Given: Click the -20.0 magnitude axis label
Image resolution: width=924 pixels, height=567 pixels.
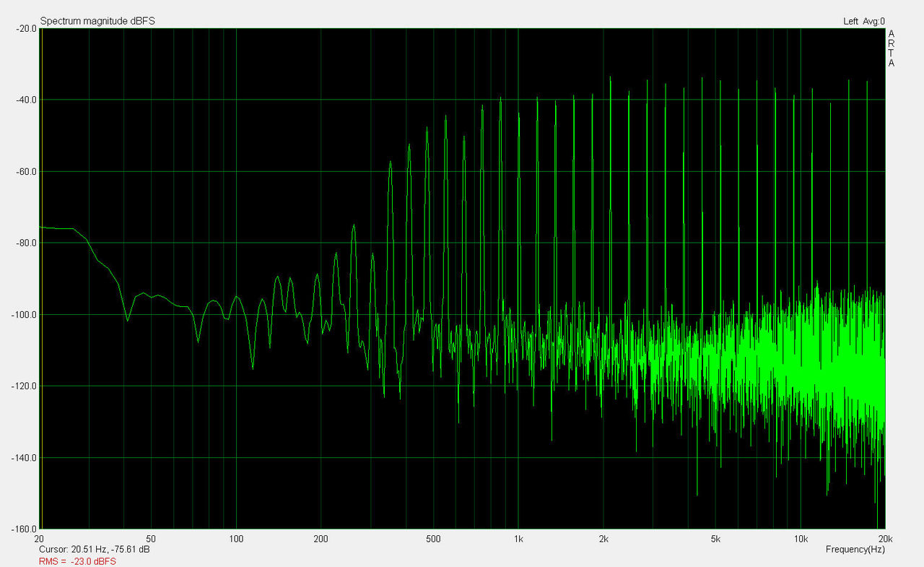Looking at the screenshot, I should [x=26, y=28].
